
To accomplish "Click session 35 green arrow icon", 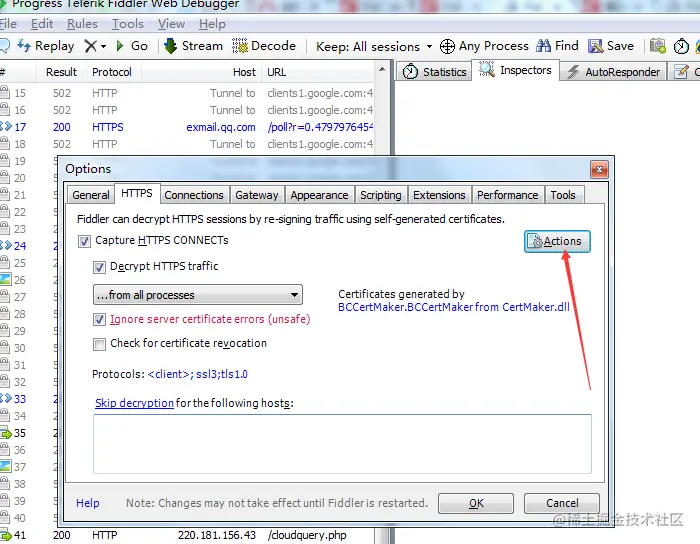I will [6, 433].
